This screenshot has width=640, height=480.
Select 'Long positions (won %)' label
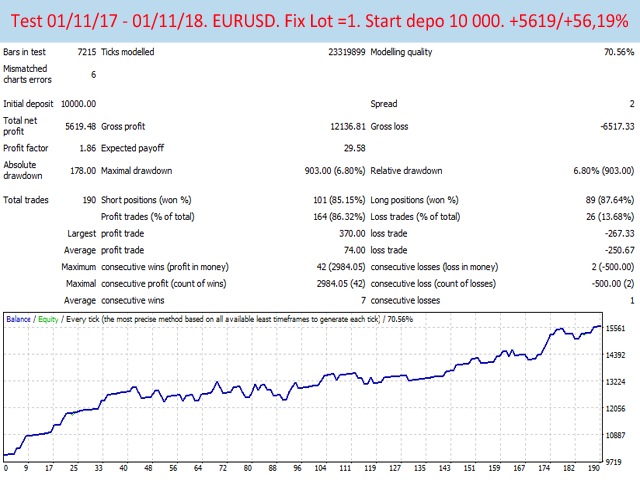click(414, 200)
